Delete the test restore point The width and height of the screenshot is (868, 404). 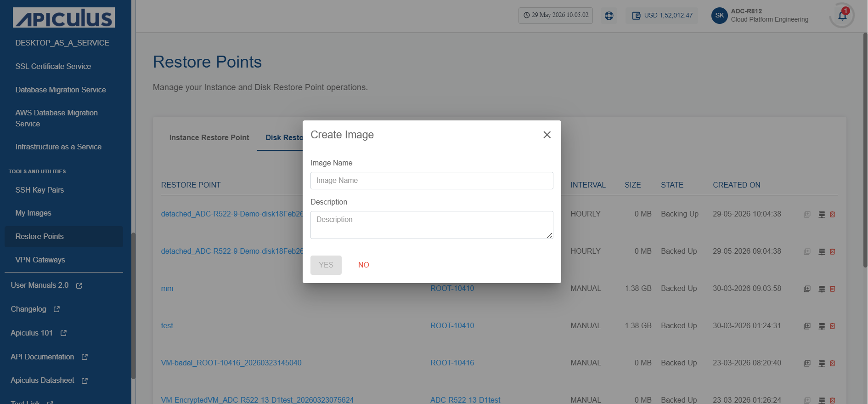(x=833, y=326)
